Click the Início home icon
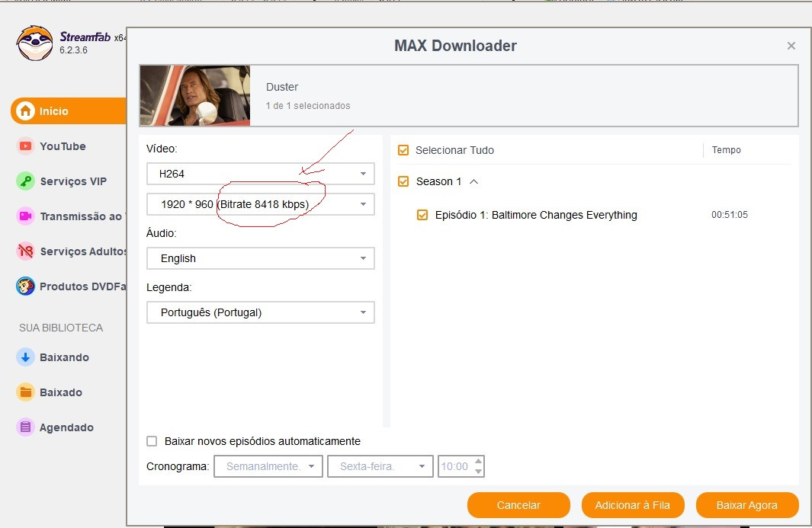 (25, 110)
